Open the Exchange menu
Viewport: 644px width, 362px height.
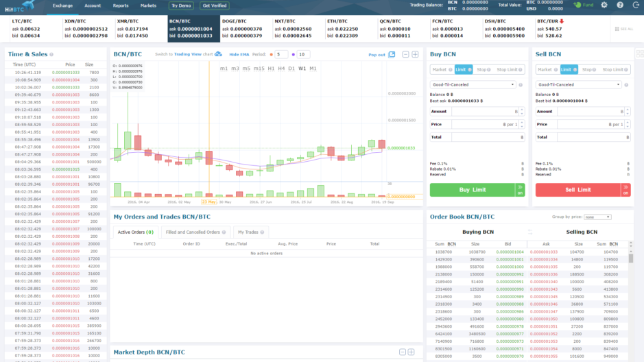pyautogui.click(x=62, y=5)
